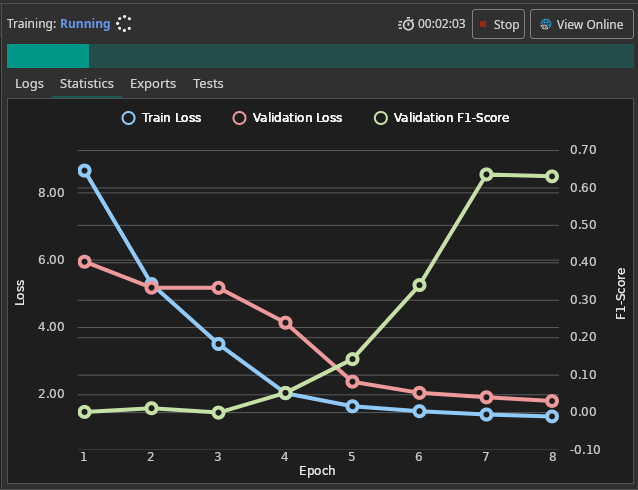This screenshot has width=638, height=490.
Task: Switch to the Exports tab
Action: click(x=153, y=84)
